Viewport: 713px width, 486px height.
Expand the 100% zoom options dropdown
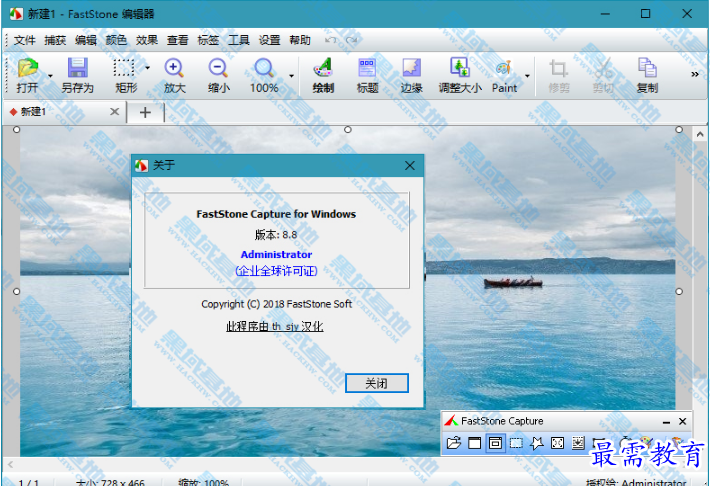(291, 76)
